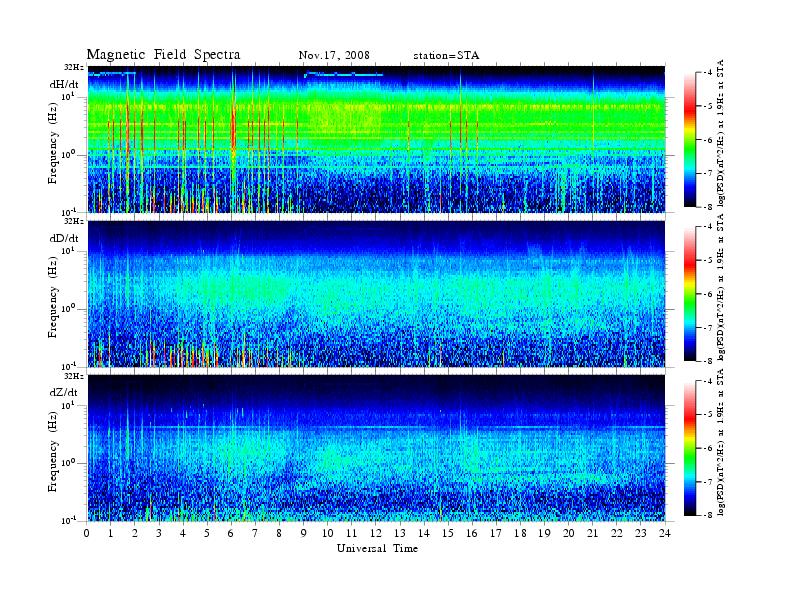Click the color bar beside dH/dt panel
This screenshot has height=612, width=792.
pyautogui.click(x=689, y=139)
